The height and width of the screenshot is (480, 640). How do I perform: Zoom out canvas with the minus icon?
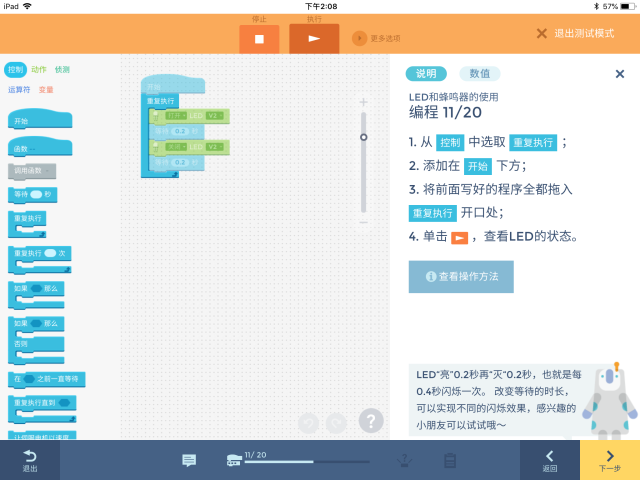[363, 222]
